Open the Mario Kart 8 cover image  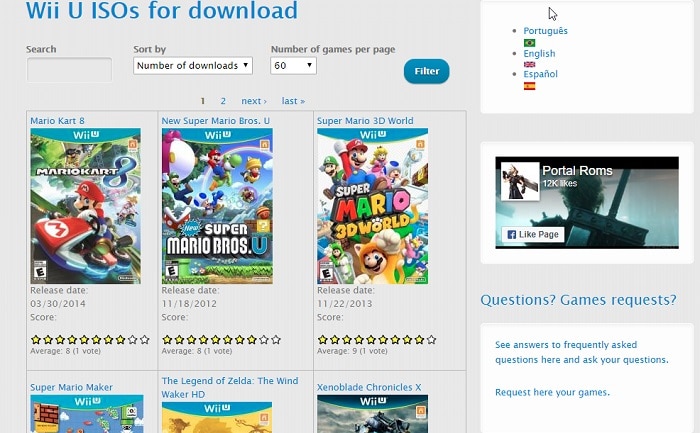85,206
